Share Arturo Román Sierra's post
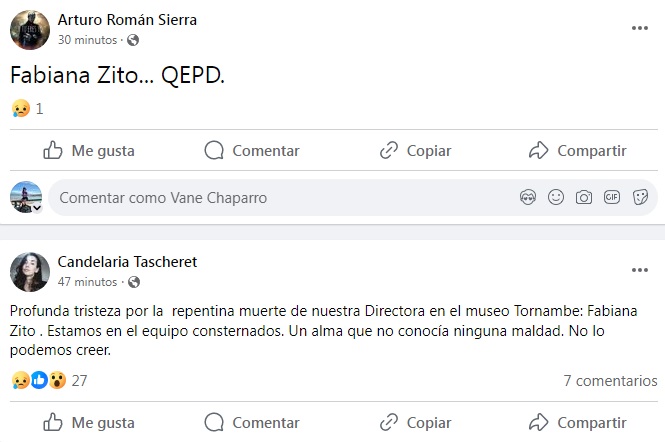The height and width of the screenshot is (442, 665). [577, 151]
